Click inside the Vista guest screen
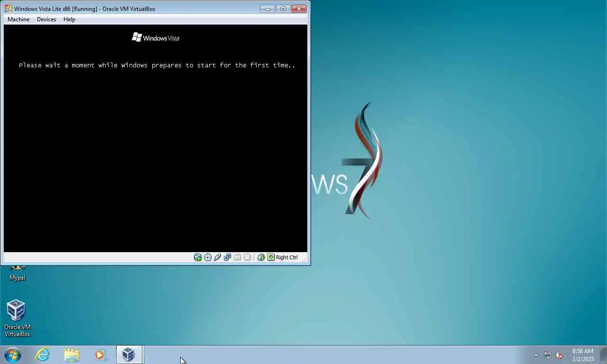This screenshot has height=364, width=607. pyautogui.click(x=156, y=138)
